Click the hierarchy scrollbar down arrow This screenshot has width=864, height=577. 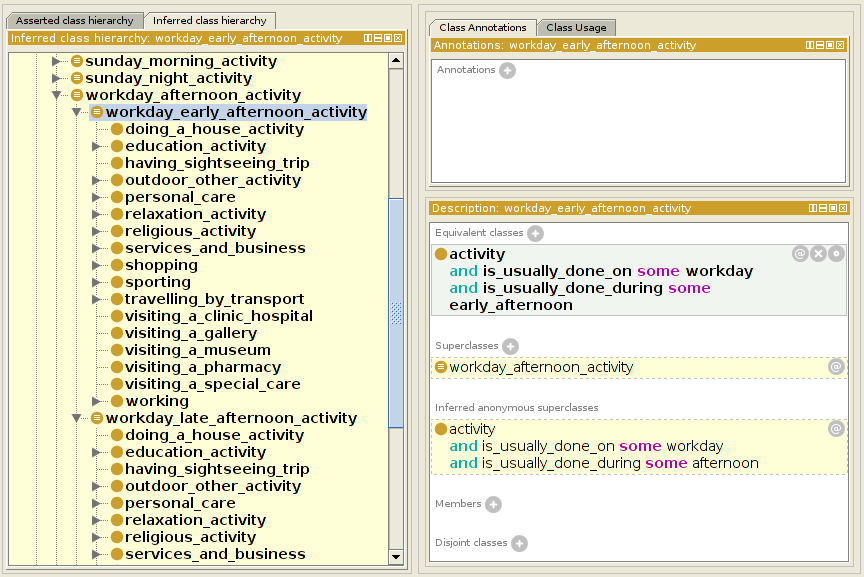pos(396,557)
